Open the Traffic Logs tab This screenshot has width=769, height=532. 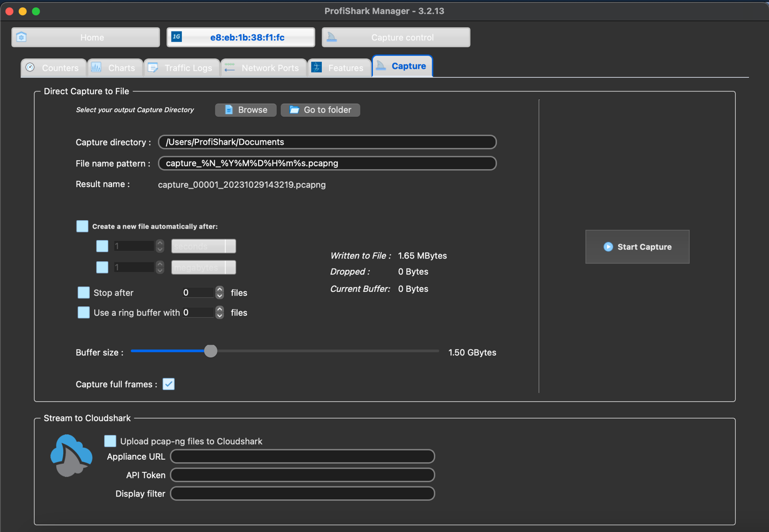181,68
